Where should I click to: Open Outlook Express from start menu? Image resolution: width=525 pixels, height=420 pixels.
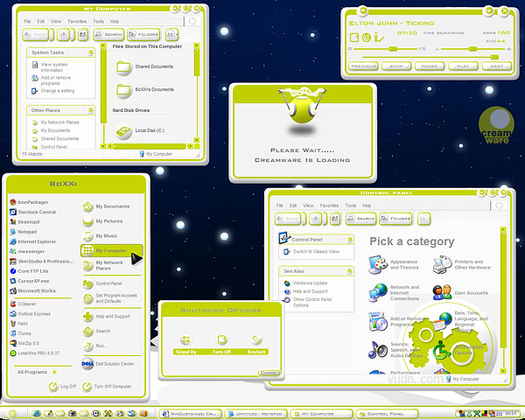30,314
